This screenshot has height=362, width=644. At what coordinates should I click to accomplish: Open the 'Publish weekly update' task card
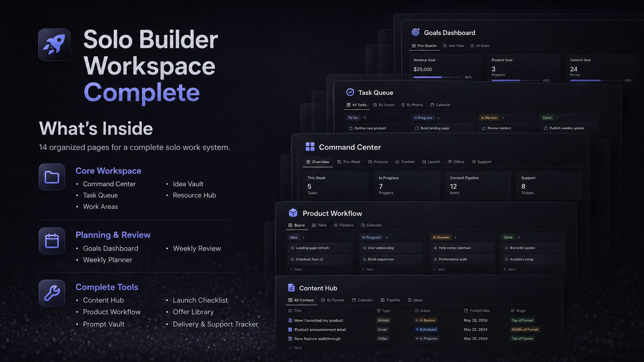tap(569, 128)
